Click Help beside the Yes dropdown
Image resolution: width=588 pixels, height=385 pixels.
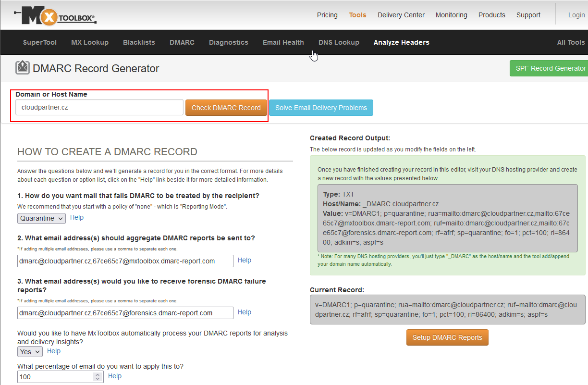pos(54,351)
